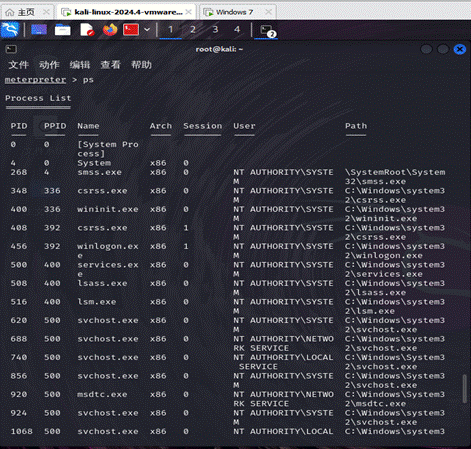Click the Arch column header
The image size is (471, 449).
click(161, 126)
